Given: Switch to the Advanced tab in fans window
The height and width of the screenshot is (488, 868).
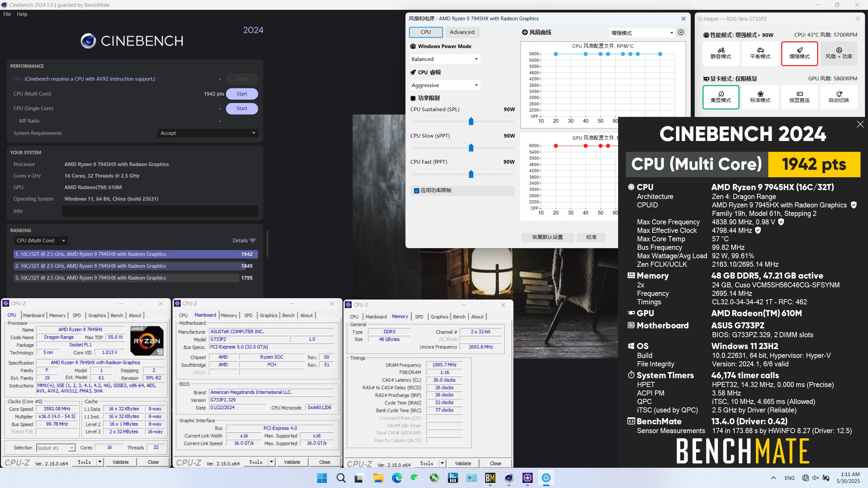Looking at the screenshot, I should pyautogui.click(x=462, y=32).
